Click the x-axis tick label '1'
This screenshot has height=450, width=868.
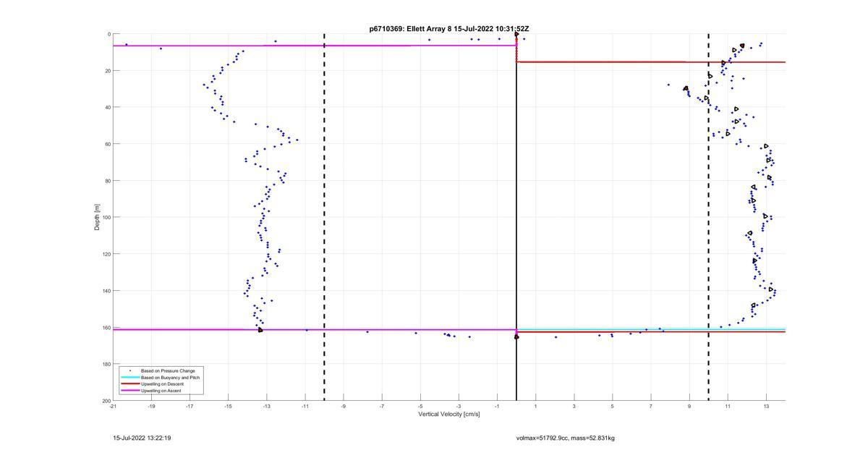pyautogui.click(x=535, y=407)
